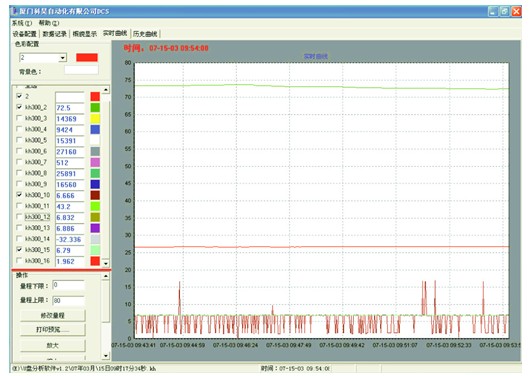Click the green color square for kh300_2
The width and height of the screenshot is (532, 376).
[95, 108]
